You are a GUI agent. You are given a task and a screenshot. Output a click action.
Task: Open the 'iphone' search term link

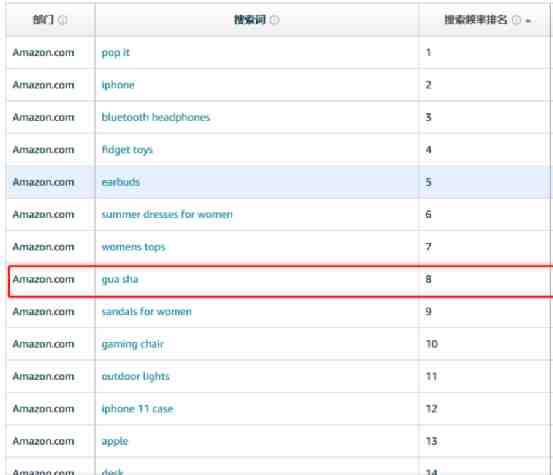118,85
